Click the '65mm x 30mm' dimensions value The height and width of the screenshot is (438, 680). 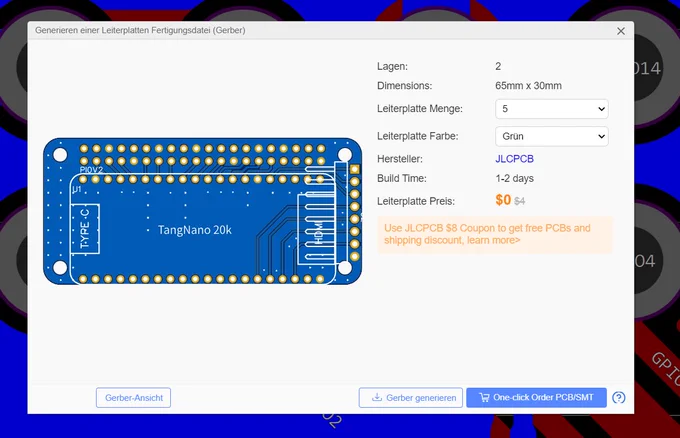[x=528, y=86]
